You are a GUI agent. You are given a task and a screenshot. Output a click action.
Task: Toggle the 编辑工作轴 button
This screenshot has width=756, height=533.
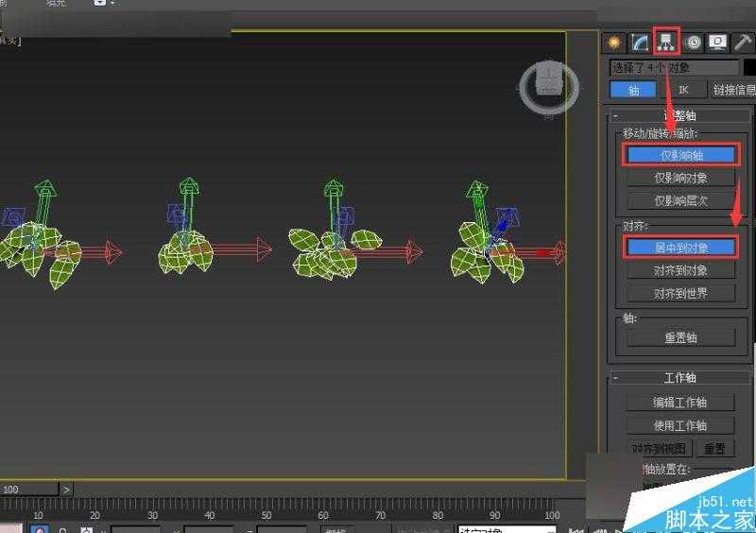680,403
